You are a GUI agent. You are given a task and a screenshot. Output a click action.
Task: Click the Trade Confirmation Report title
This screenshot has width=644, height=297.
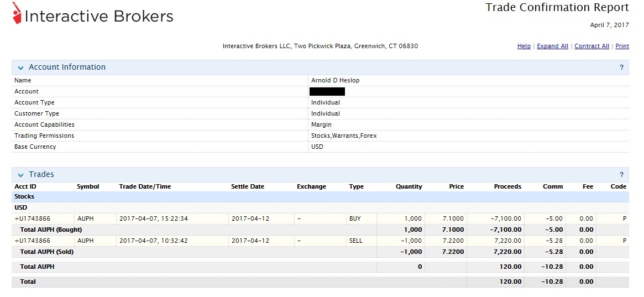click(557, 7)
